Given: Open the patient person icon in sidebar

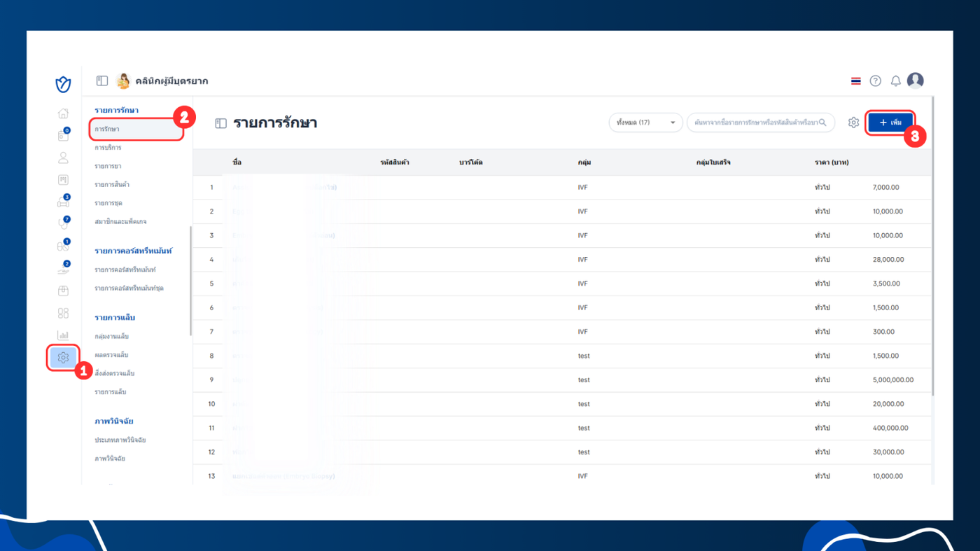Looking at the screenshot, I should pyautogui.click(x=63, y=158).
